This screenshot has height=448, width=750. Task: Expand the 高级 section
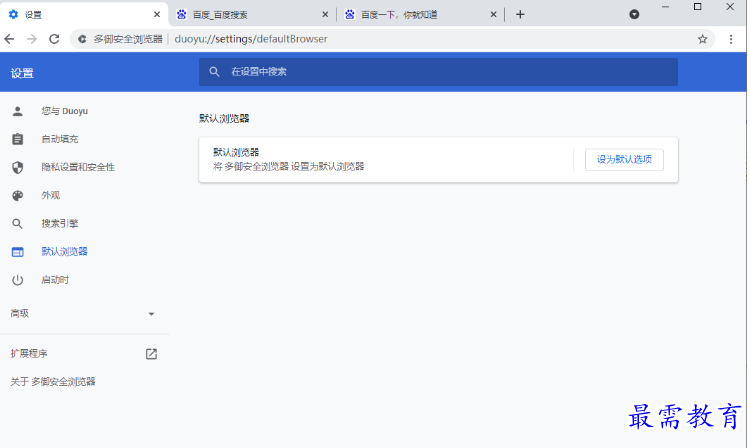84,314
